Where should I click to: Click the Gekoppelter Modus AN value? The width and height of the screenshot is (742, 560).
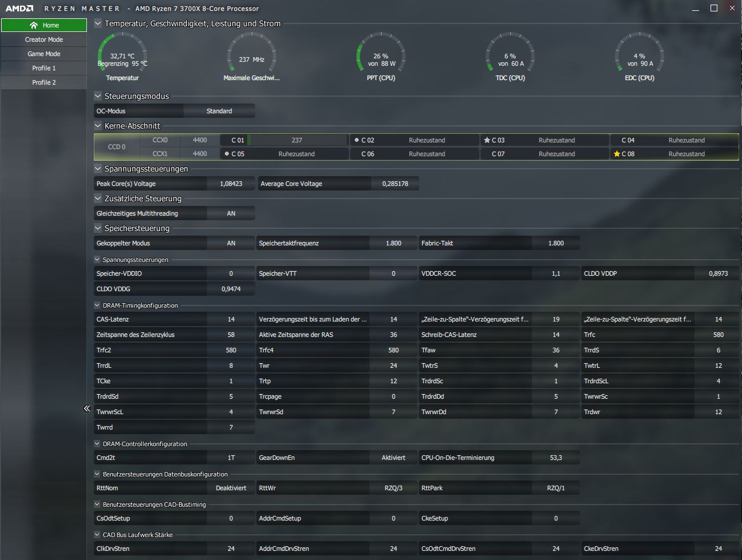click(x=231, y=243)
